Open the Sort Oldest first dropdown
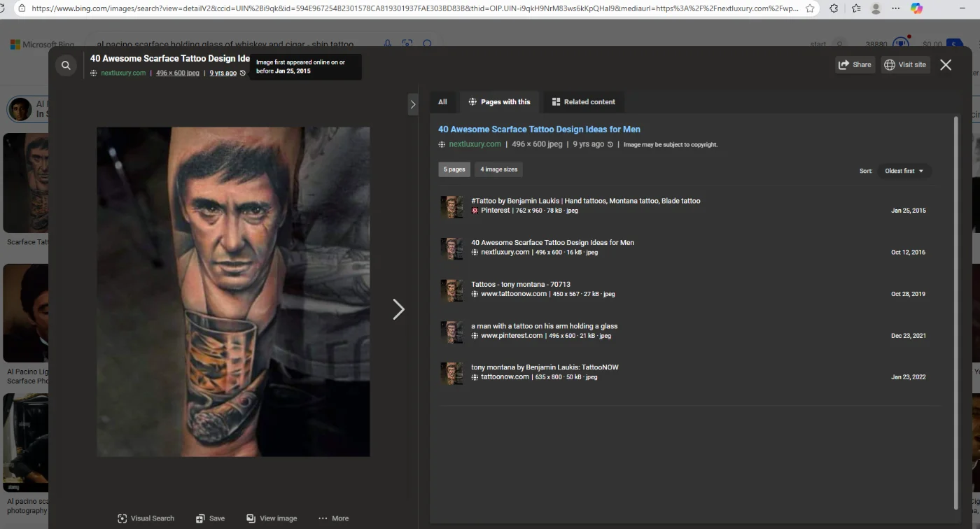980x529 pixels. pos(904,171)
